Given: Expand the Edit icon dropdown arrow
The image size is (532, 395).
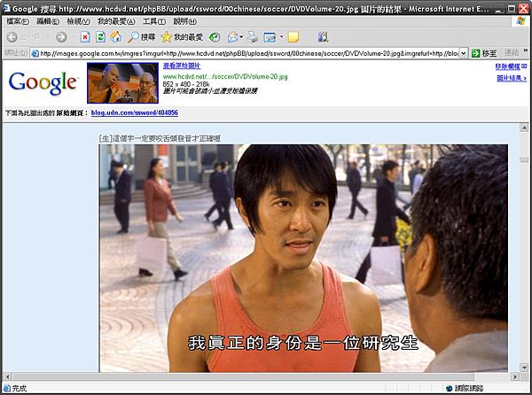Looking at the screenshot, I should [281, 37].
